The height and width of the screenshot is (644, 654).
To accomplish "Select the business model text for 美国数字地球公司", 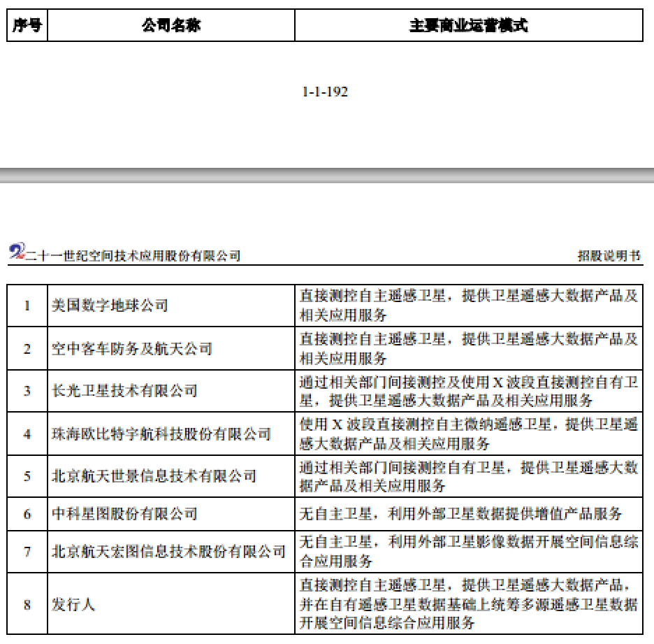I will [x=468, y=306].
